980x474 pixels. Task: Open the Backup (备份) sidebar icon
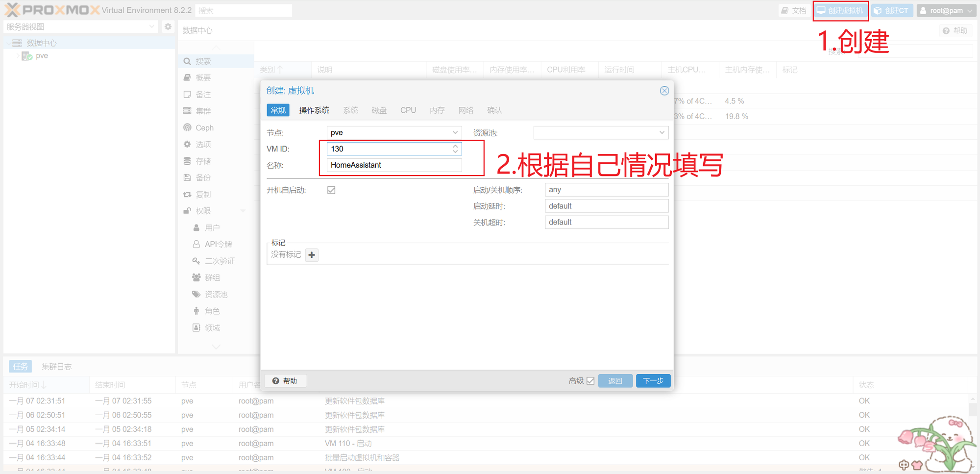[187, 177]
